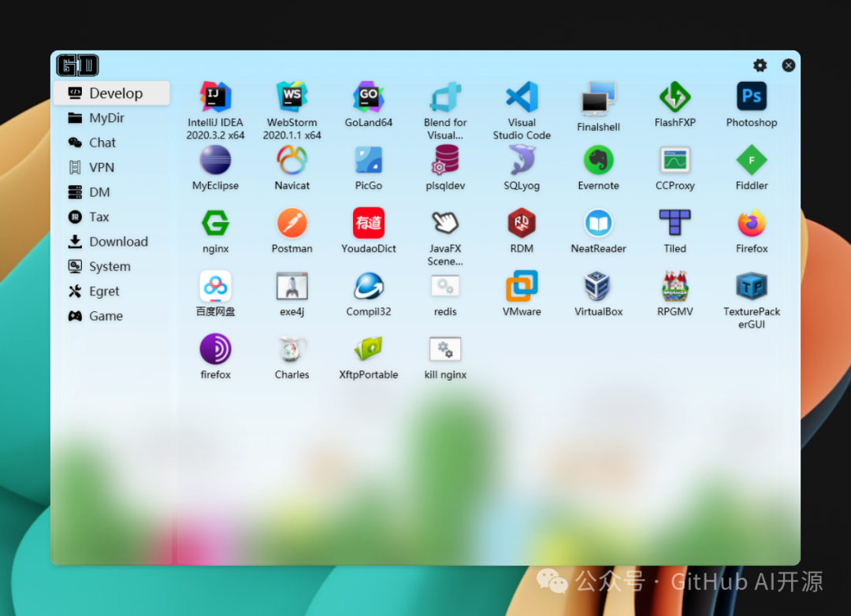The width and height of the screenshot is (851, 616).
Task: Open Charles proxy icon
Action: tap(292, 349)
